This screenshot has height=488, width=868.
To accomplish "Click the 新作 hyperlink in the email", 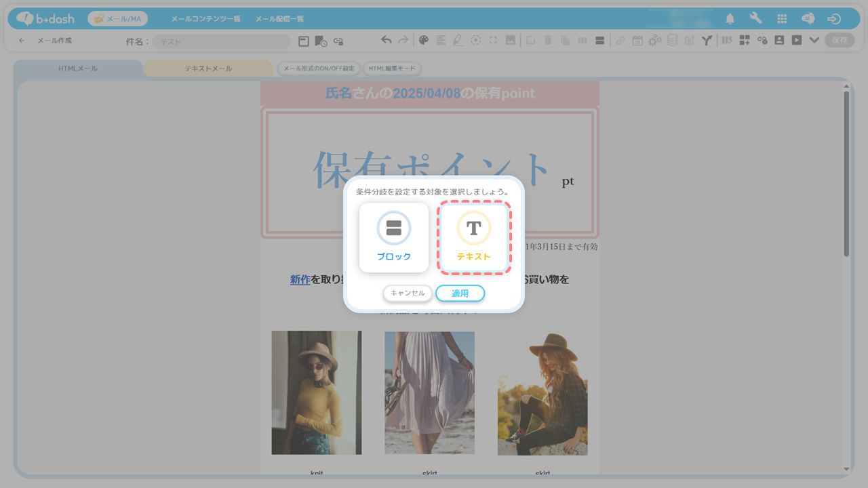I will (x=300, y=279).
